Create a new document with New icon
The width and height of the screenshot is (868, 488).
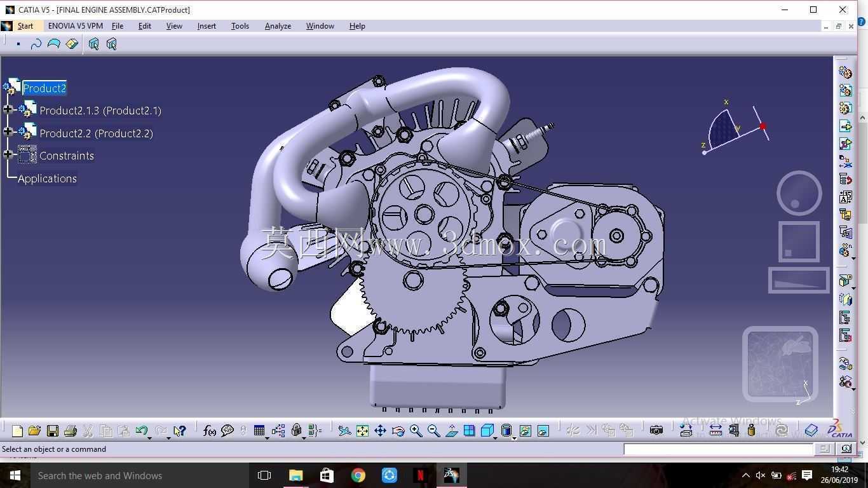click(17, 431)
